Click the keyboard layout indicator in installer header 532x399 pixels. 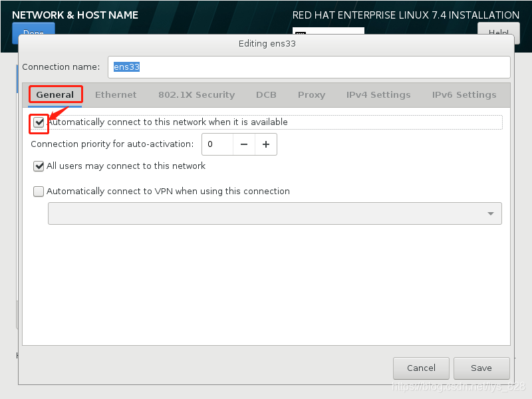coord(328,31)
